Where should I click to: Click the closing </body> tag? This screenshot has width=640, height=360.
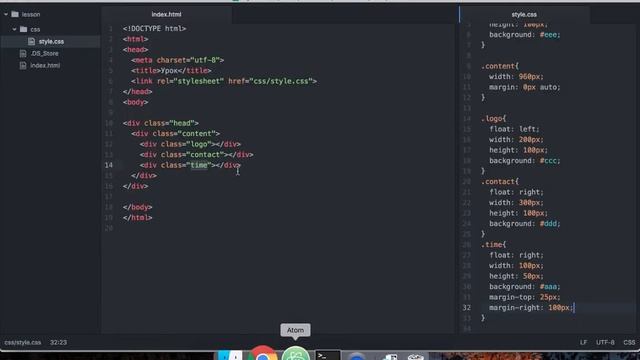click(138, 207)
